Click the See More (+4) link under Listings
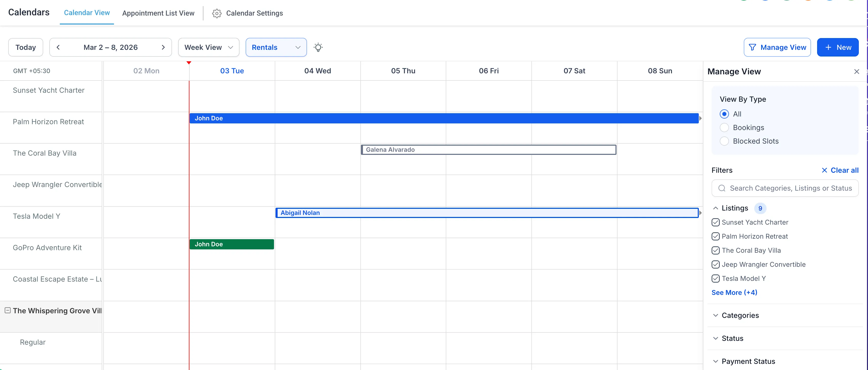Viewport: 868px width, 370px height. 735,293
